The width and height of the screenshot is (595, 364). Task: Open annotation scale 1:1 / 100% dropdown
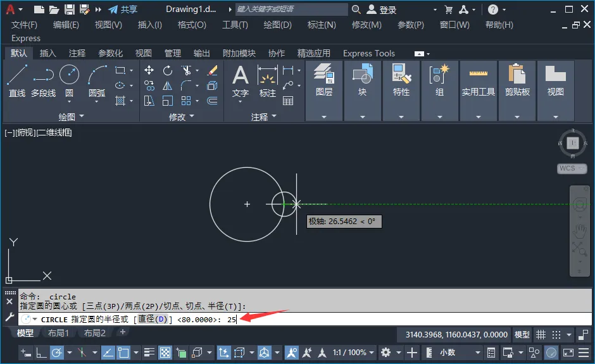coord(353,353)
